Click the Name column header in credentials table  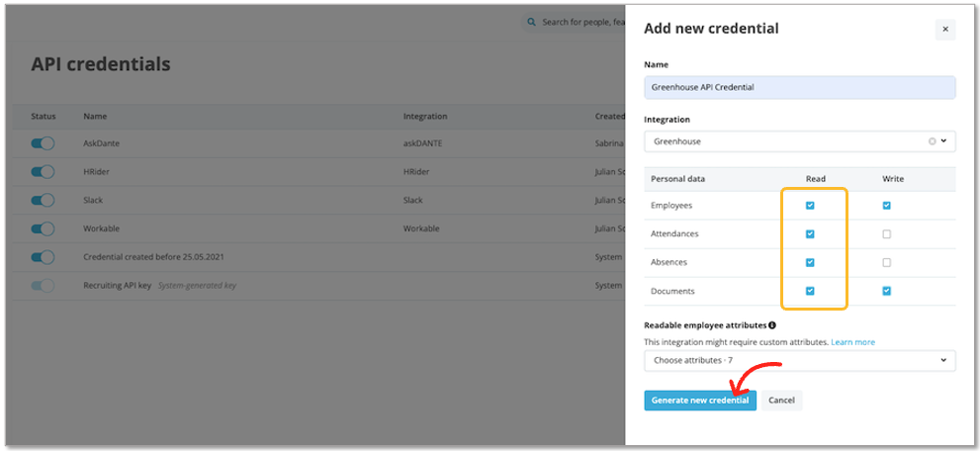[95, 116]
